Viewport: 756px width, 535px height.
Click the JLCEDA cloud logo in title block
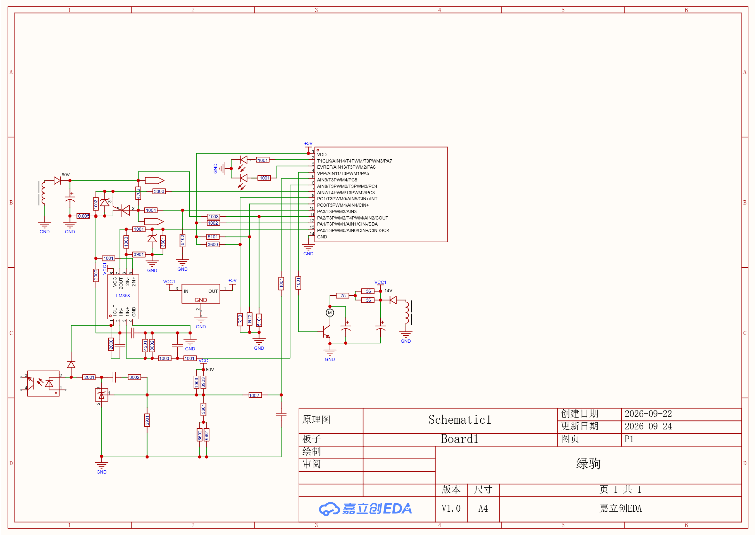click(x=365, y=509)
